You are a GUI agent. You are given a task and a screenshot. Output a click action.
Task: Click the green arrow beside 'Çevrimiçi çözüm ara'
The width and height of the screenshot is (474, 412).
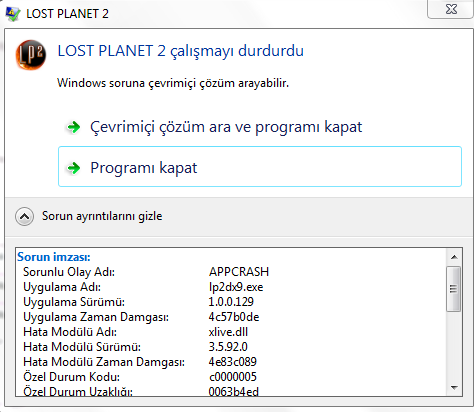(x=74, y=127)
